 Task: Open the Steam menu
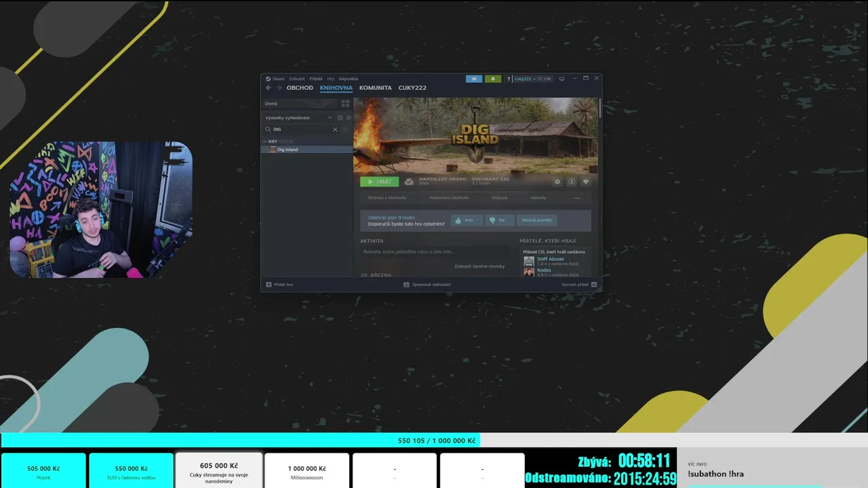point(279,79)
